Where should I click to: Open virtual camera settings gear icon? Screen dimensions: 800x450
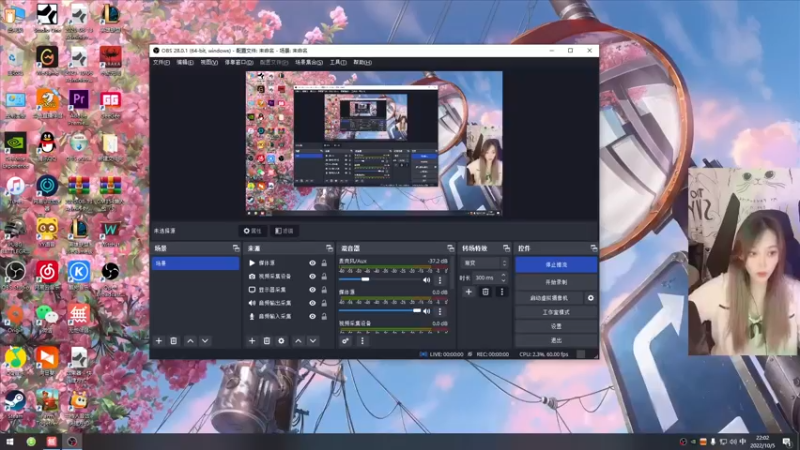click(591, 298)
